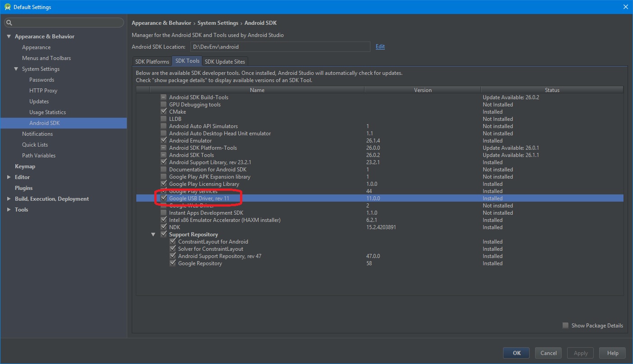Uncheck Solver for ConstraintLayout
This screenshot has width=633, height=364.
click(172, 249)
